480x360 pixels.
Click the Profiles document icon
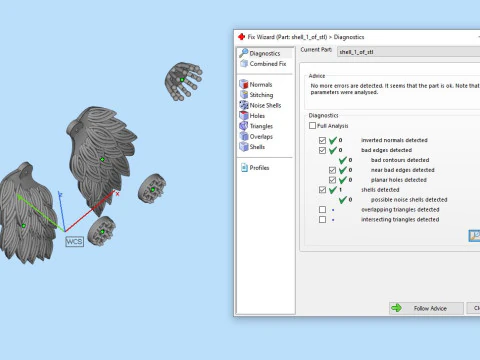(244, 167)
